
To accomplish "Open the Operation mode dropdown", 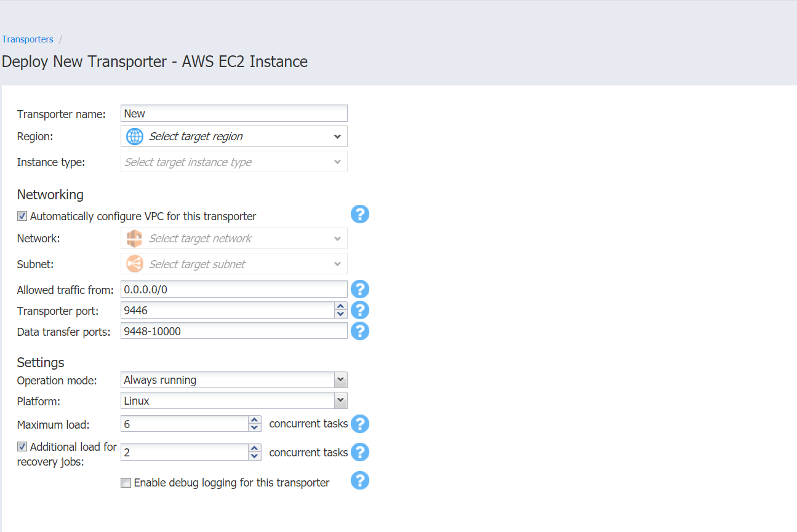I will click(x=234, y=380).
